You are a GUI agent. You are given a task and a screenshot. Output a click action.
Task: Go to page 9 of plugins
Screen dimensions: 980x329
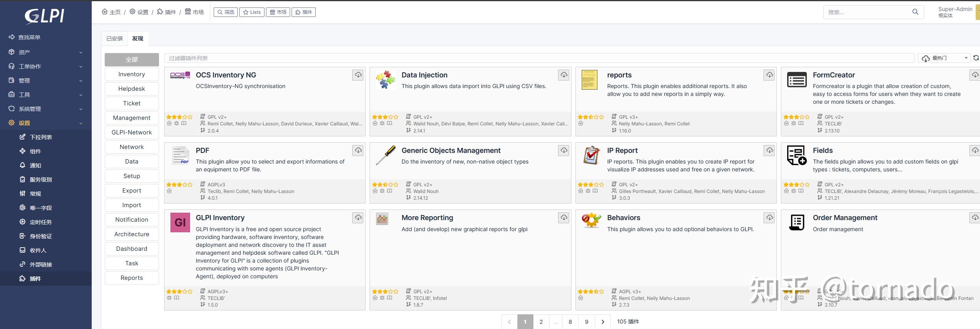(586, 322)
